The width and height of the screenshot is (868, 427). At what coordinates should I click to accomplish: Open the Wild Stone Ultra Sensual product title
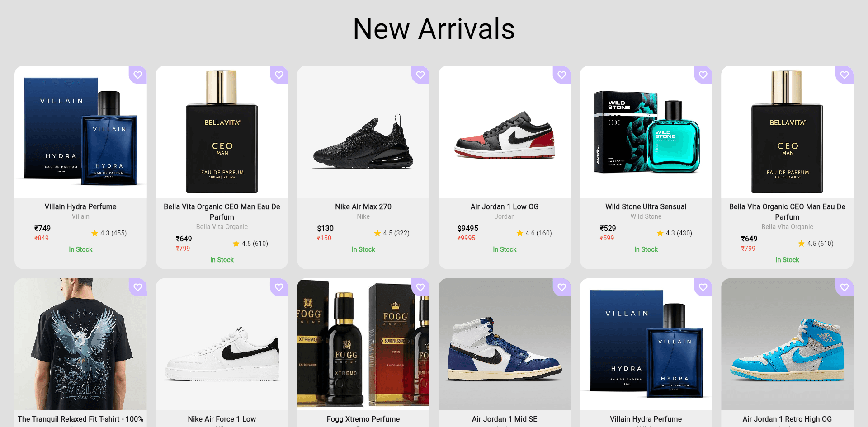click(646, 206)
